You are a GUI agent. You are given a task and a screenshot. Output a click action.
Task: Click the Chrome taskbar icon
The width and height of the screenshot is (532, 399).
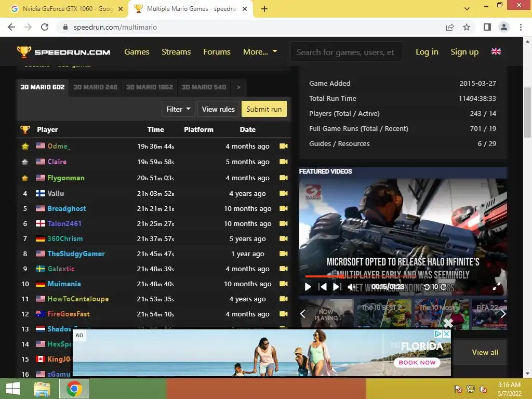pos(74,389)
